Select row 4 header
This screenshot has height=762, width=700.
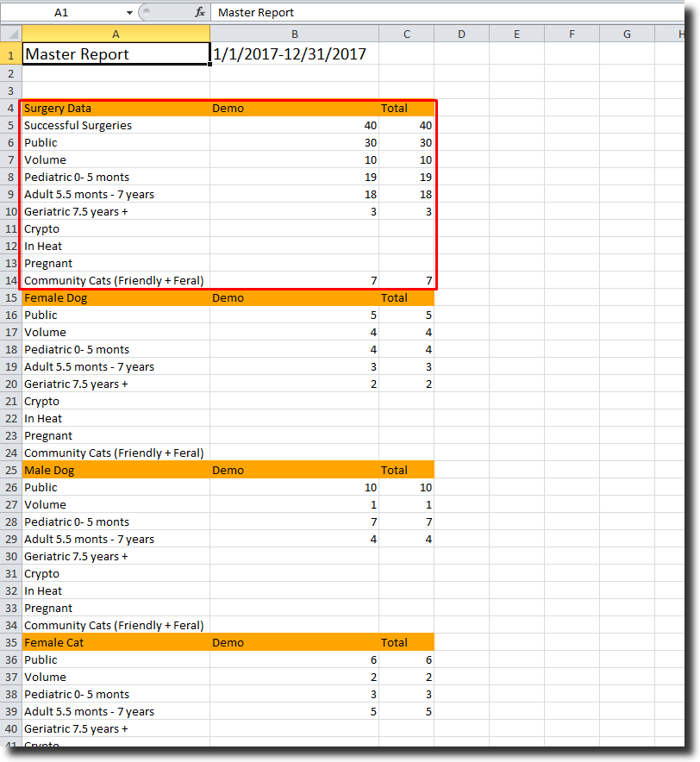pyautogui.click(x=11, y=108)
